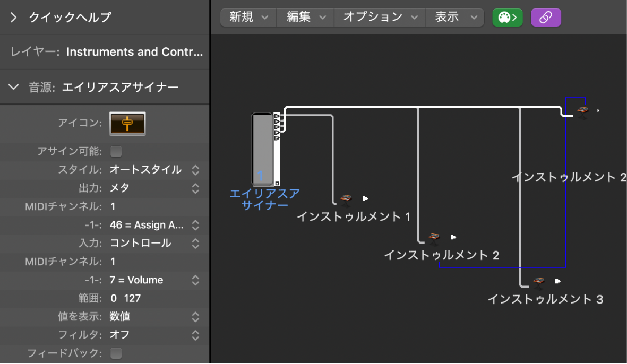Click the エイリアスアサイナー fader object
The width and height of the screenshot is (627, 364).
262,149
